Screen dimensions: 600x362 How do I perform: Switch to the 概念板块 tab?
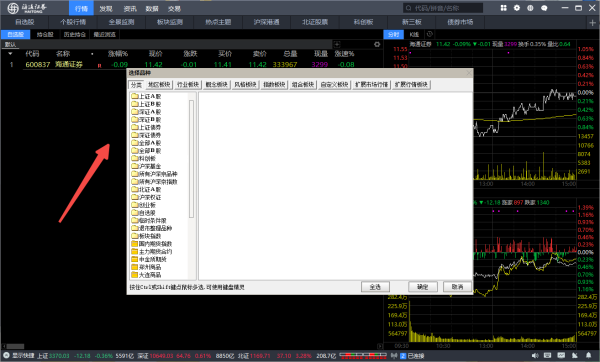[x=217, y=85]
